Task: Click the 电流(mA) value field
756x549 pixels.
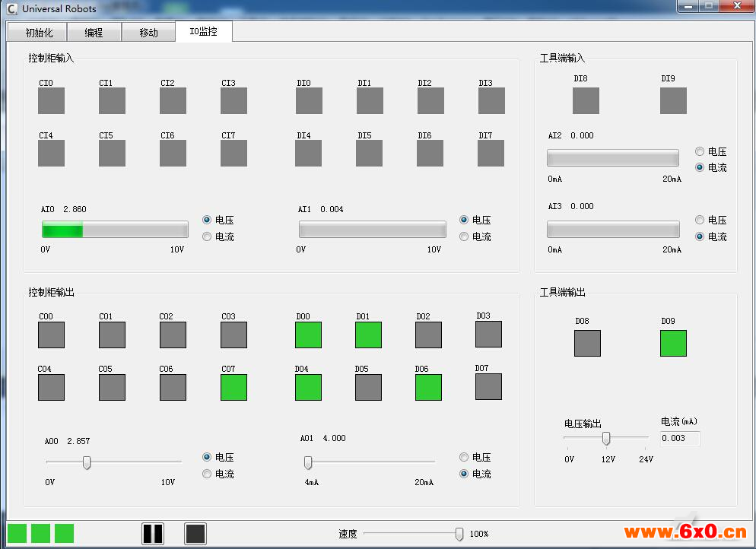Action: point(680,438)
